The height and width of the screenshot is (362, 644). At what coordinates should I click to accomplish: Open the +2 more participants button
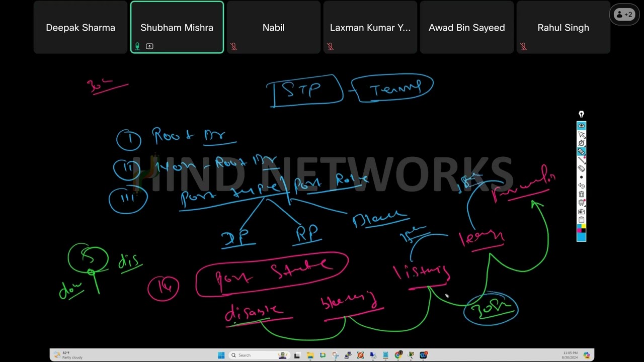624,15
